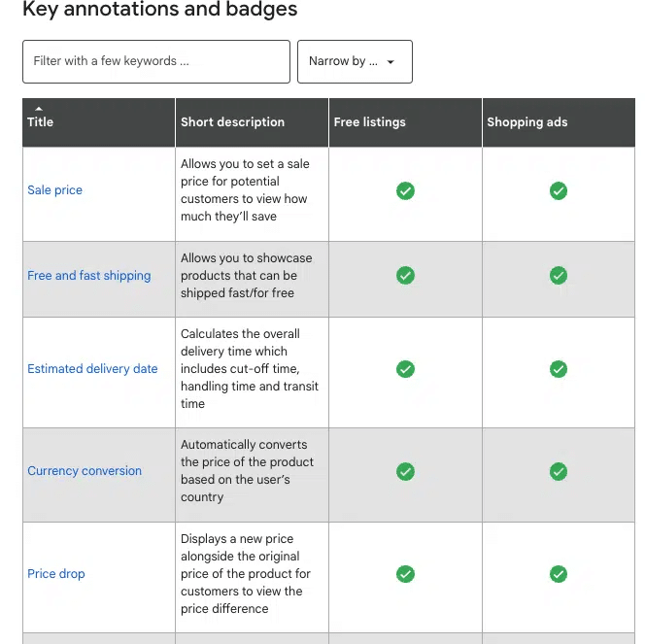645x644 pixels.
Task: Click Free listings checkmark for Estimated delivery date
Action: (x=405, y=369)
